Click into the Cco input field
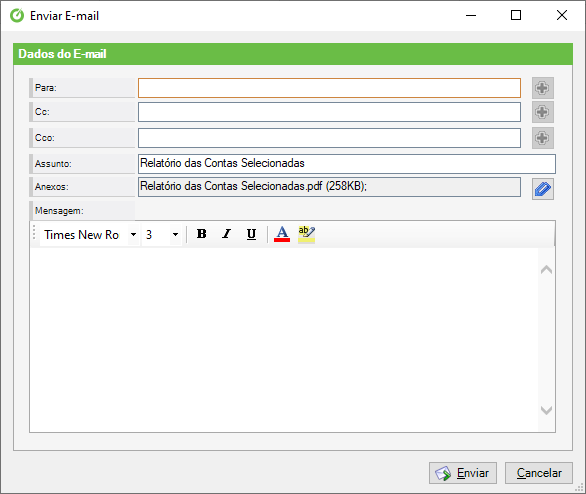This screenshot has width=586, height=494. [x=329, y=138]
